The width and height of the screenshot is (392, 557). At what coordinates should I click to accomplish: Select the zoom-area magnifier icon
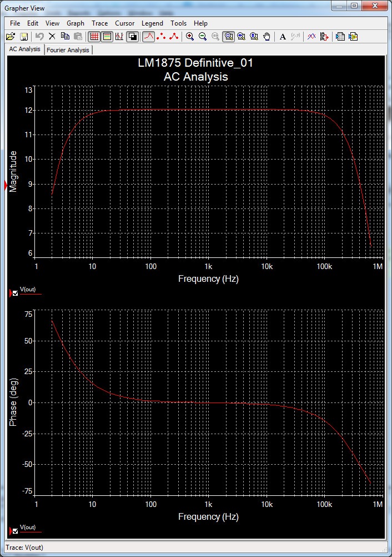228,36
